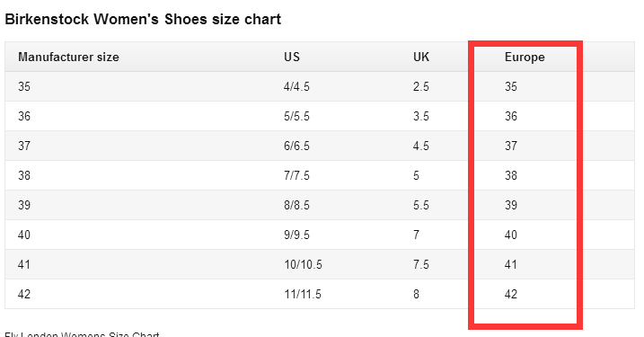The height and width of the screenshot is (337, 644).
Task: Click Europe size 42 cell
Action: (510, 294)
